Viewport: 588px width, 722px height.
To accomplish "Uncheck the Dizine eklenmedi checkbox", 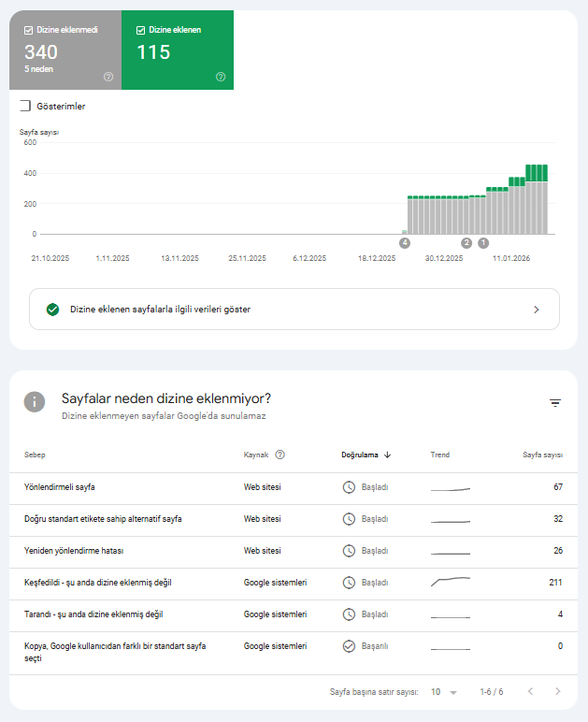I will coord(29,30).
